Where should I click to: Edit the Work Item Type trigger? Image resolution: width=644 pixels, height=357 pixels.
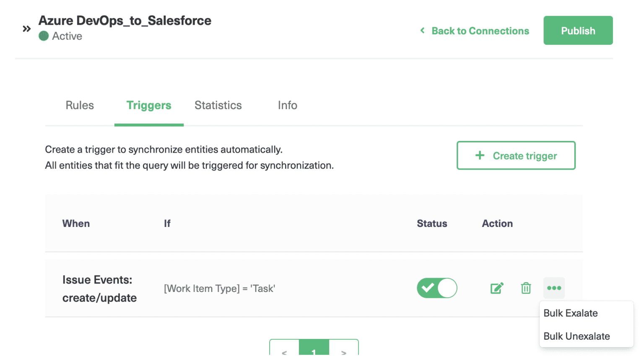pyautogui.click(x=497, y=288)
